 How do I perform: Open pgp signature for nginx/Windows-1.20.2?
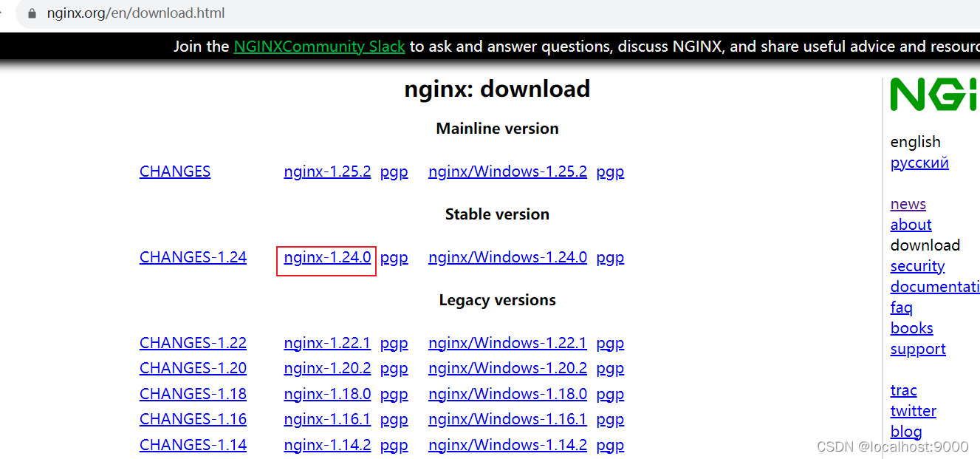pyautogui.click(x=610, y=369)
